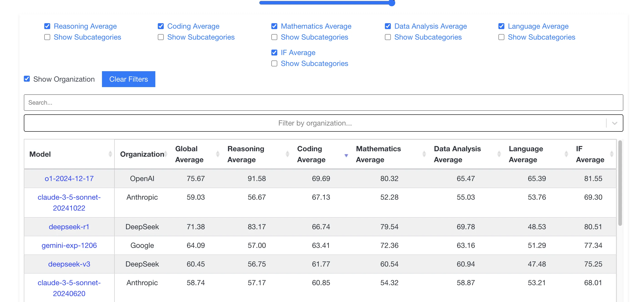Click the Filter by organization combo box
Screen dimensions: 644x302
(323, 123)
